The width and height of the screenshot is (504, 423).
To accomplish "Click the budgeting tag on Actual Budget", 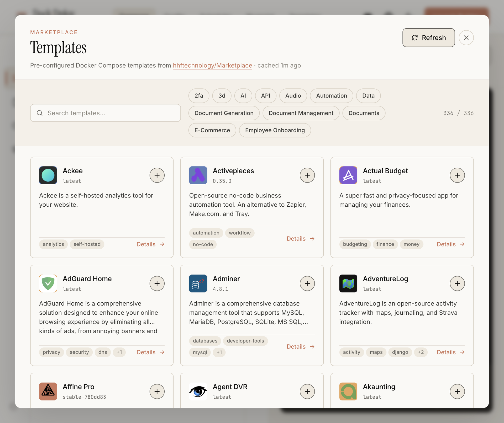I will click(x=355, y=244).
